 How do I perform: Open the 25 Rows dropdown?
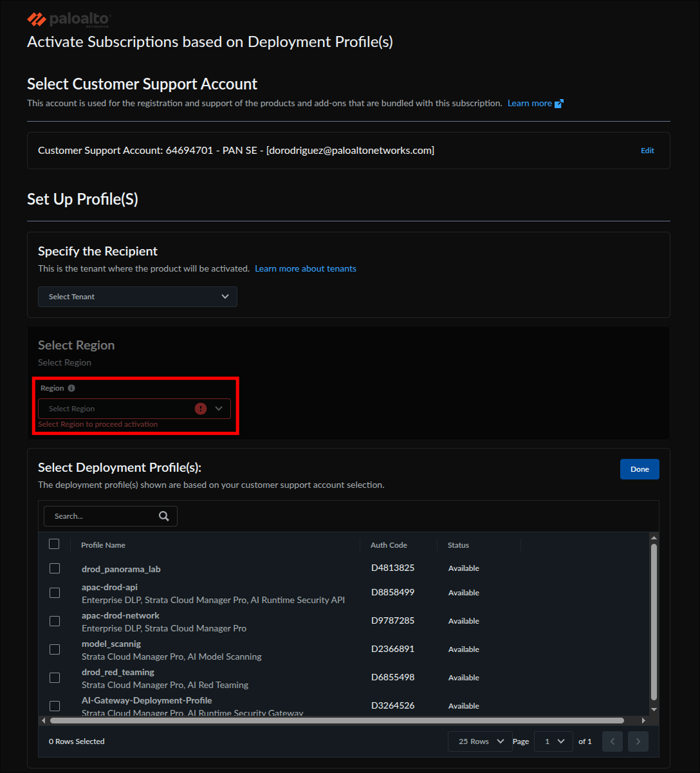point(480,741)
